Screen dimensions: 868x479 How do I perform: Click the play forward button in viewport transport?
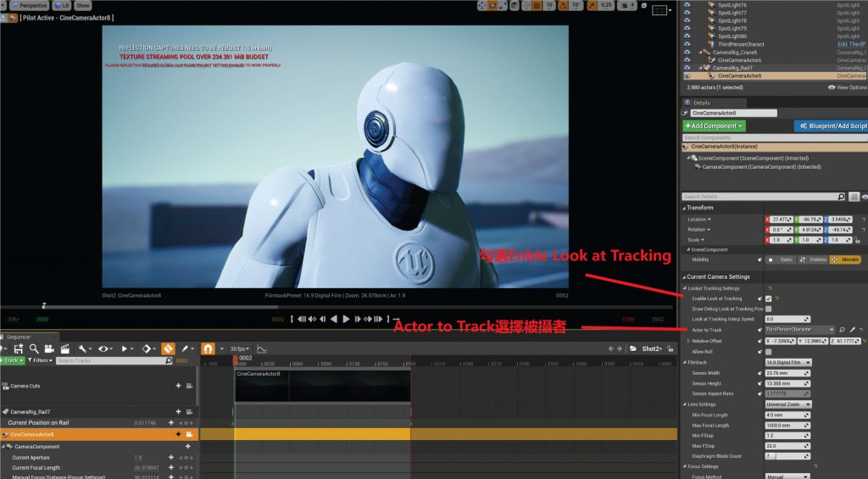tap(346, 319)
